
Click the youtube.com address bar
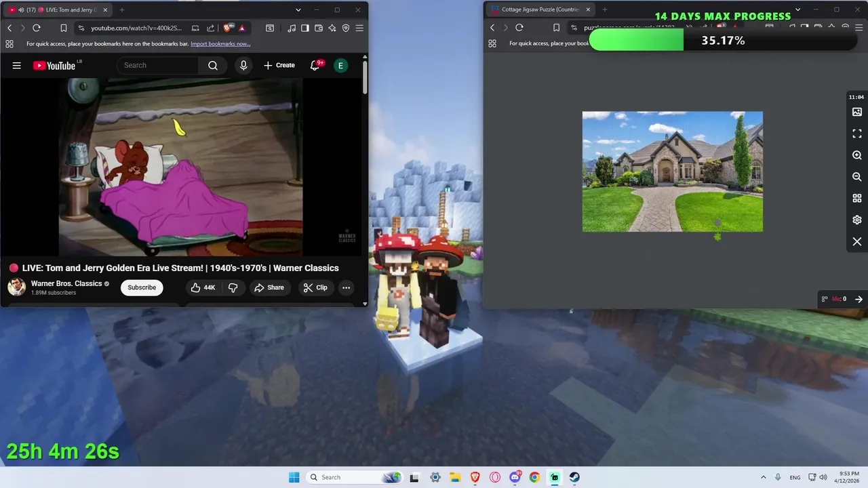(x=136, y=28)
